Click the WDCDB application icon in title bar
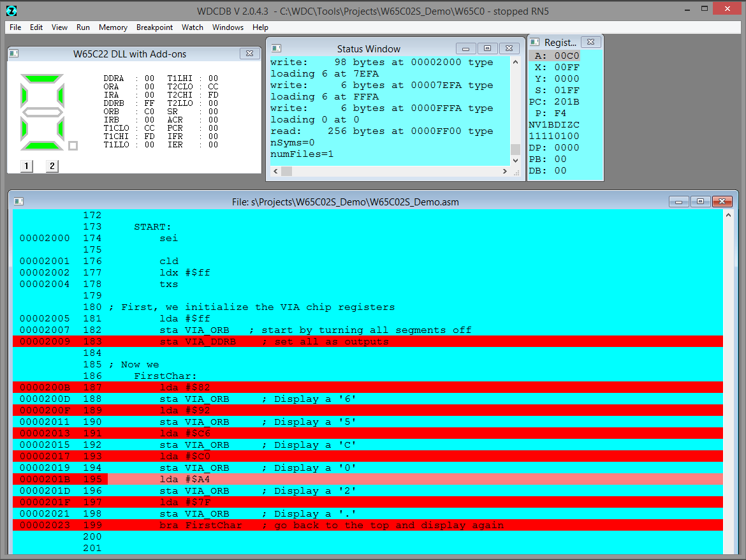This screenshot has width=746, height=560. (11, 11)
